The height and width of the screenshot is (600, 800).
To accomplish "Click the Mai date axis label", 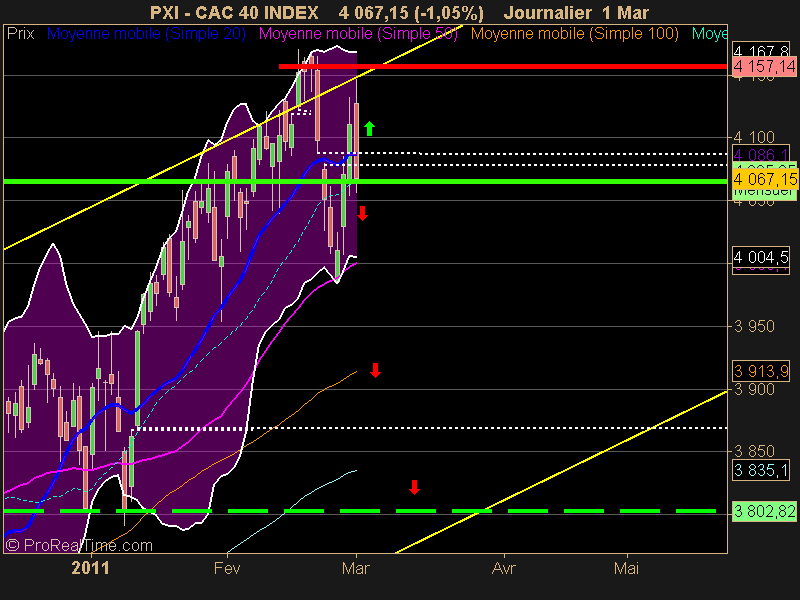I will [x=626, y=568].
